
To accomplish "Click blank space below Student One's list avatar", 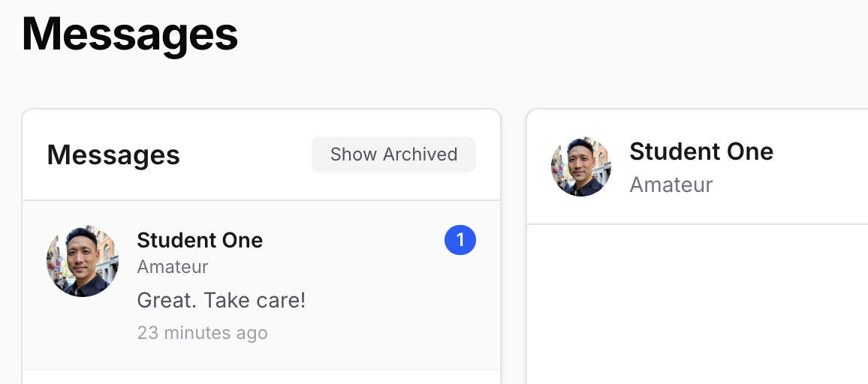I will tap(83, 330).
